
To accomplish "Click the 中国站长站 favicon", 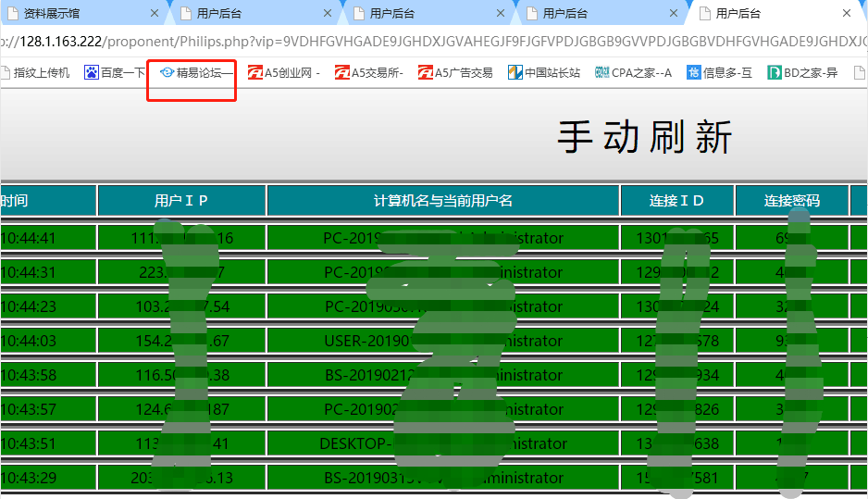I will pos(515,72).
